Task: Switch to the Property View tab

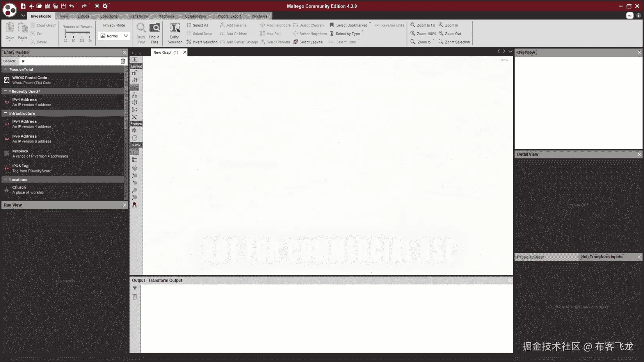Action: [x=530, y=257]
